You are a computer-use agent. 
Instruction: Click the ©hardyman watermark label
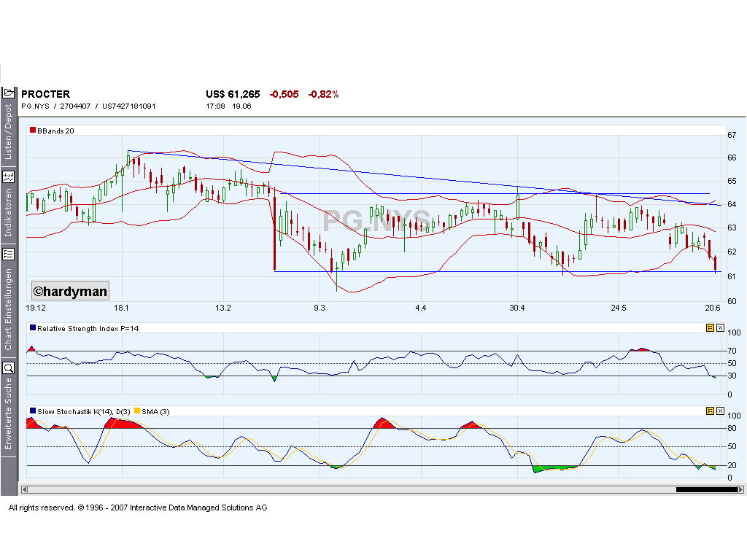[69, 290]
